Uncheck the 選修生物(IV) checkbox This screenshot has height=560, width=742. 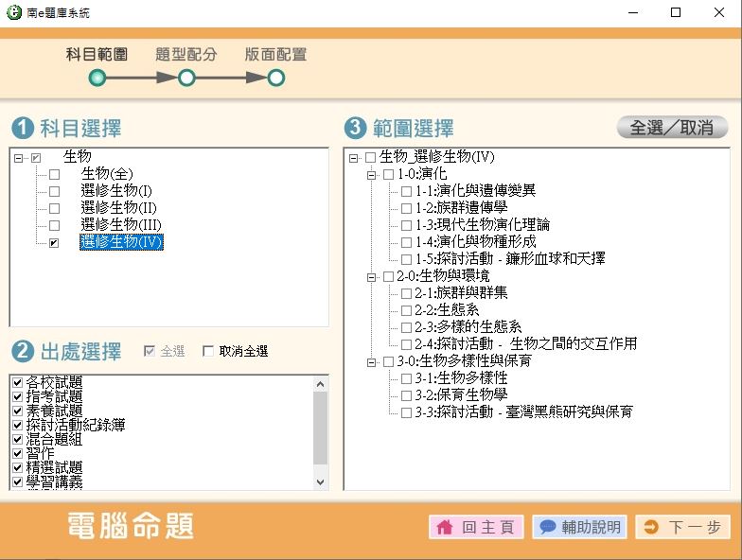click(55, 242)
